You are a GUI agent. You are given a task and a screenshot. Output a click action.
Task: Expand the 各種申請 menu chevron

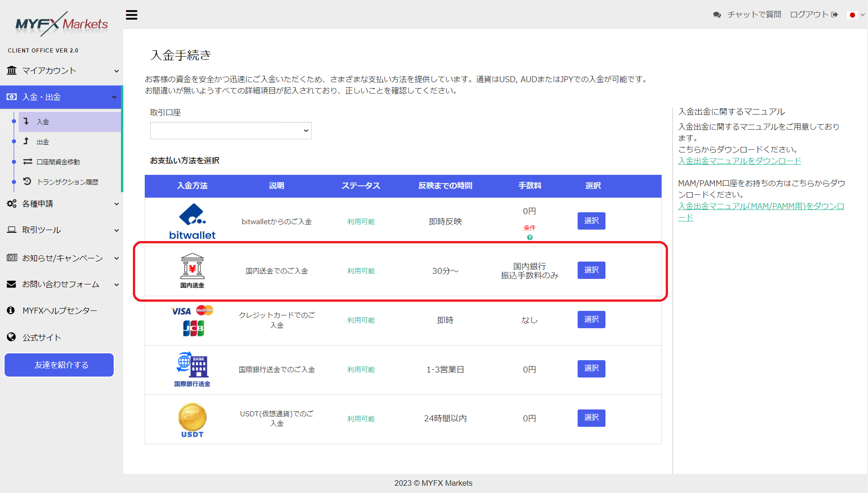click(116, 204)
